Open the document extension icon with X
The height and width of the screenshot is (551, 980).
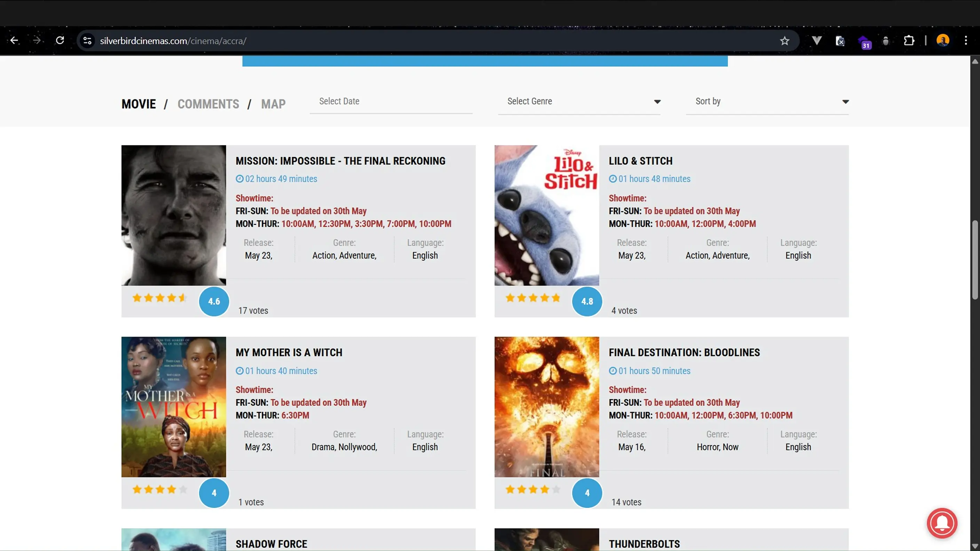(x=840, y=41)
